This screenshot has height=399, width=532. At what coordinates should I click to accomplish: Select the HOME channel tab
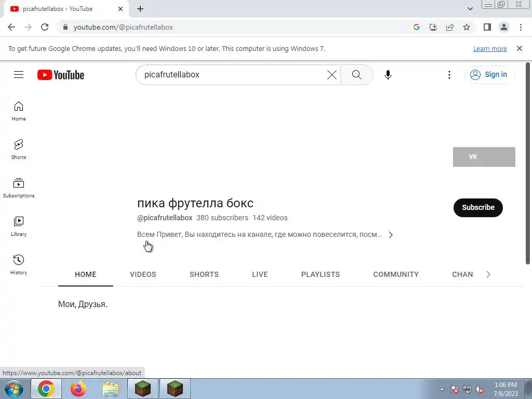click(x=86, y=274)
